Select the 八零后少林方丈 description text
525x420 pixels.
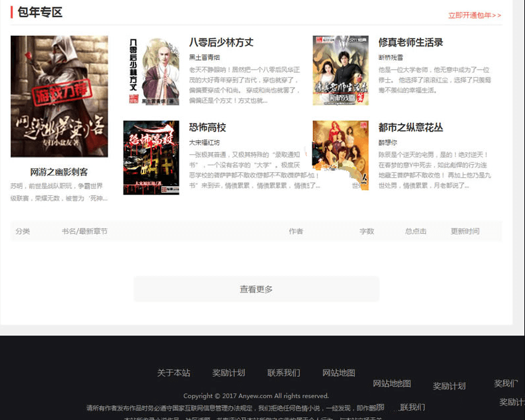245,85
